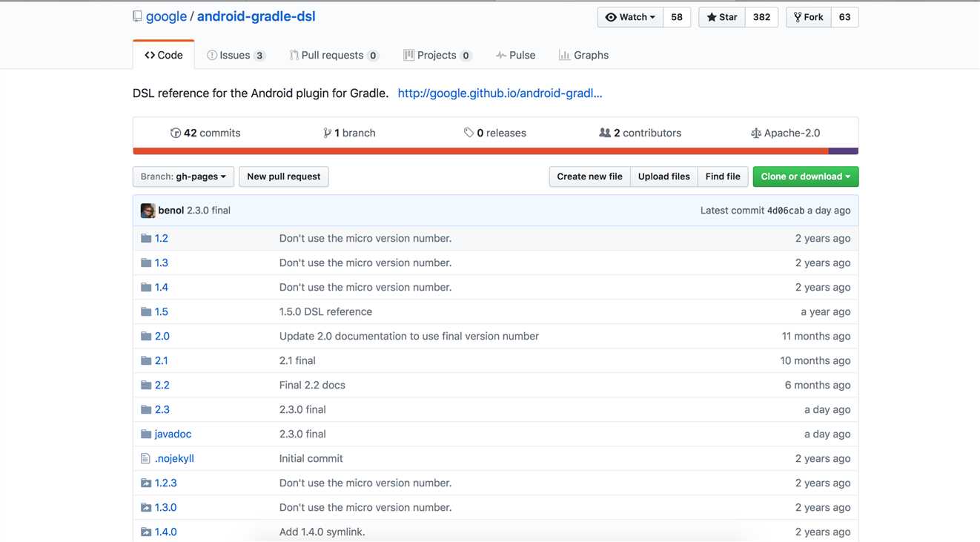Open commit message 'Final 2.2 docs'
The width and height of the screenshot is (980, 542).
click(312, 385)
